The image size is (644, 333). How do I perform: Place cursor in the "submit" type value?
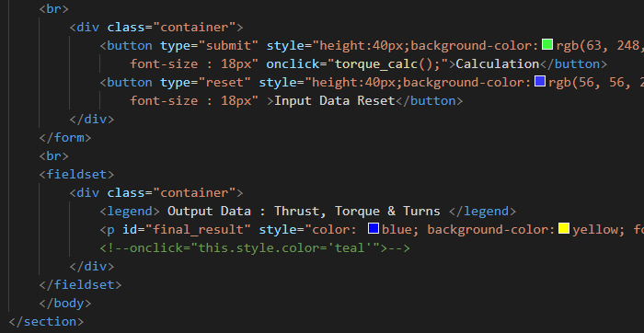point(229,46)
